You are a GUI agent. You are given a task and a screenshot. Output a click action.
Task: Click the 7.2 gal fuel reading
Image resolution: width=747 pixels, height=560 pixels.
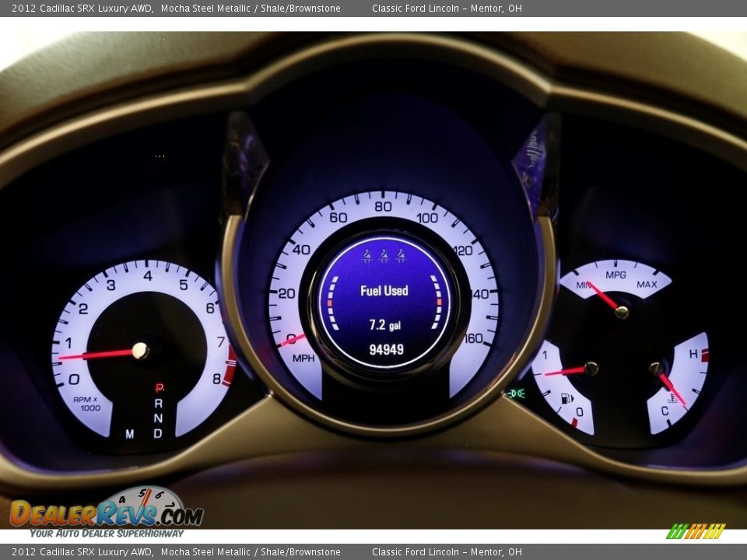[x=384, y=325]
